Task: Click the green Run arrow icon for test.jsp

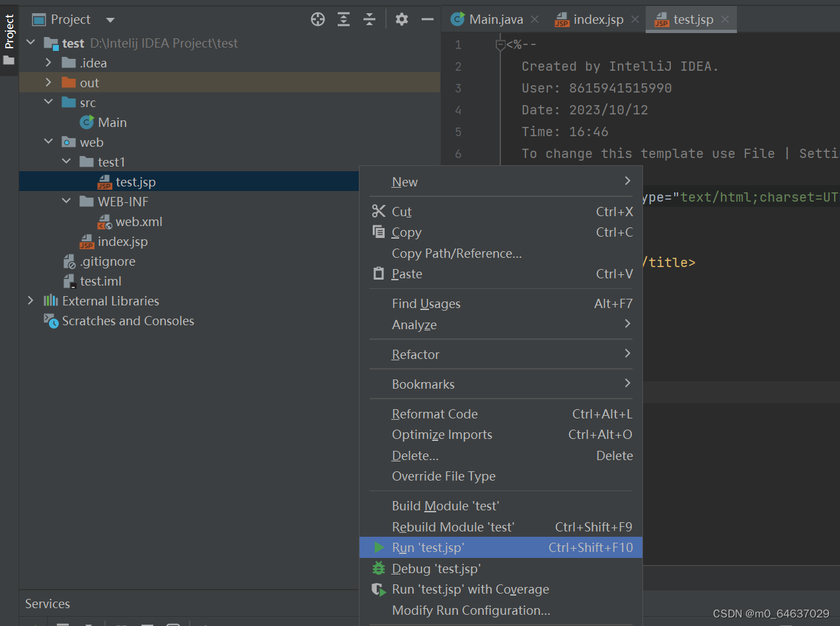Action: click(x=379, y=547)
